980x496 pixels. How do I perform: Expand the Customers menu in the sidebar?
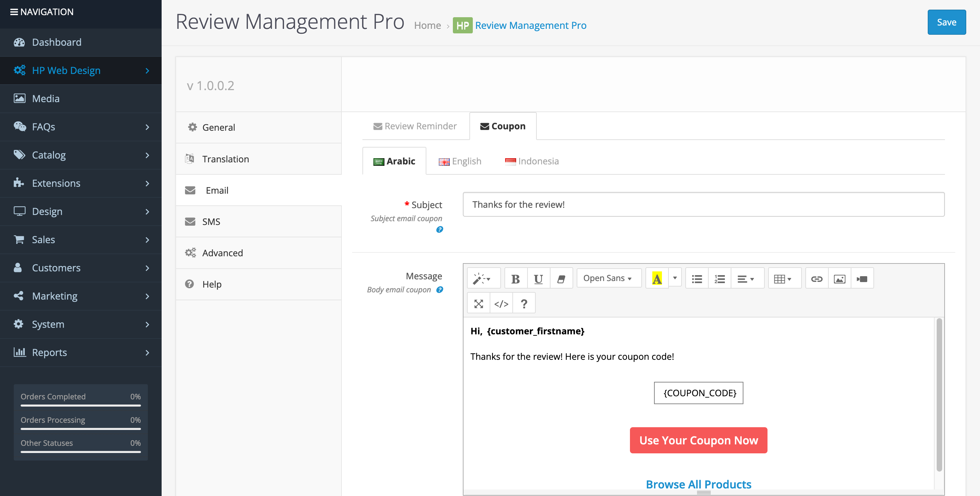(x=56, y=268)
